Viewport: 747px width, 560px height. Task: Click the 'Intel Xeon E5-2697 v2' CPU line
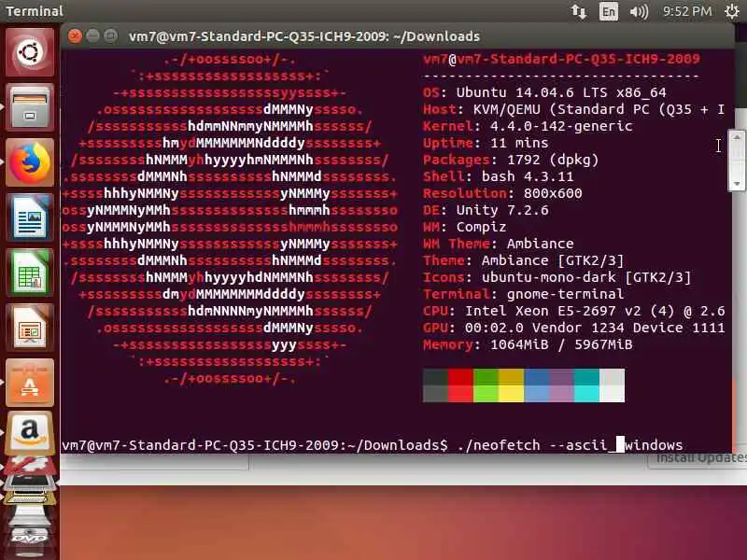point(574,311)
